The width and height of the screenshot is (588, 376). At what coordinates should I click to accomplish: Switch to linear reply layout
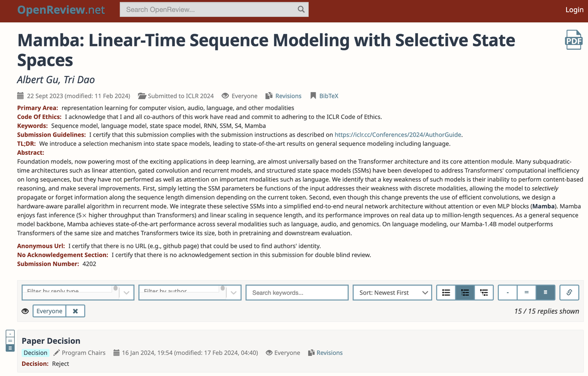pos(446,292)
